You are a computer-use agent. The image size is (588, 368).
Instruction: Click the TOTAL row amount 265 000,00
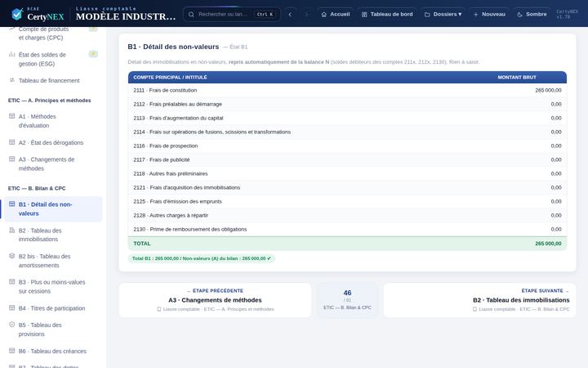pyautogui.click(x=548, y=244)
